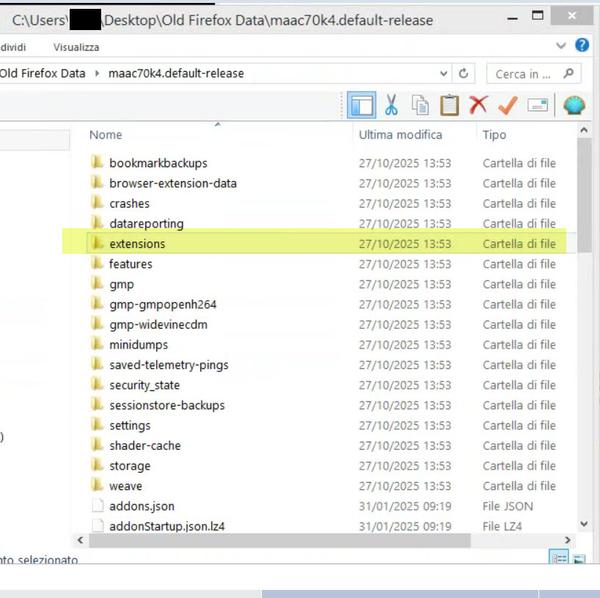Click the Paste clipboard icon
The width and height of the screenshot is (600, 598).
(x=449, y=105)
